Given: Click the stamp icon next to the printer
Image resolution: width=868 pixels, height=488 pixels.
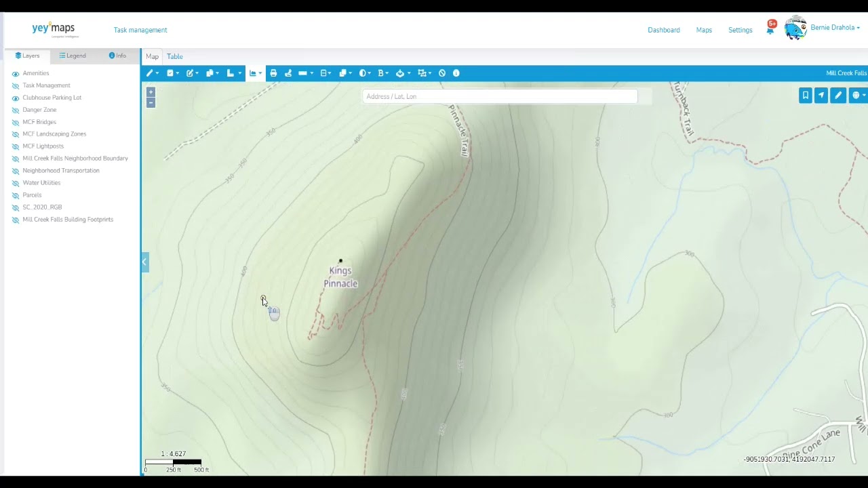Looking at the screenshot, I should 288,73.
